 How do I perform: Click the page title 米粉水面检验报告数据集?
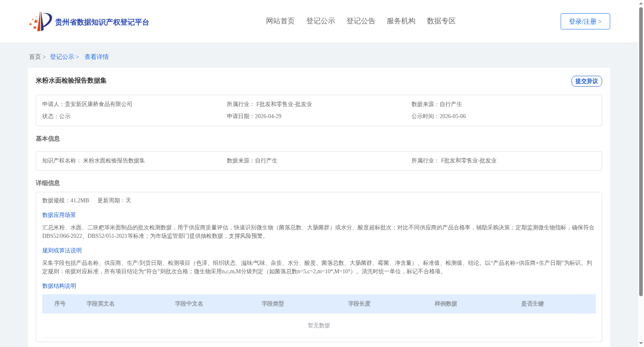pyautogui.click(x=71, y=81)
